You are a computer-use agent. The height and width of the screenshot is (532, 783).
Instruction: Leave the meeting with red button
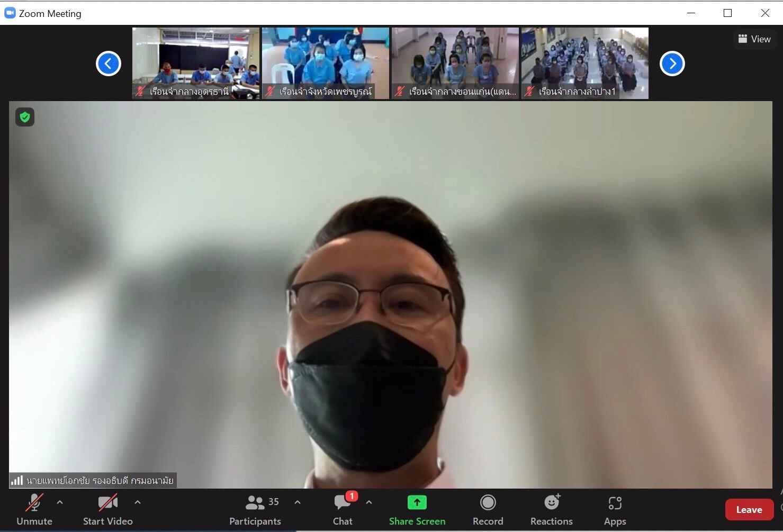(749, 510)
